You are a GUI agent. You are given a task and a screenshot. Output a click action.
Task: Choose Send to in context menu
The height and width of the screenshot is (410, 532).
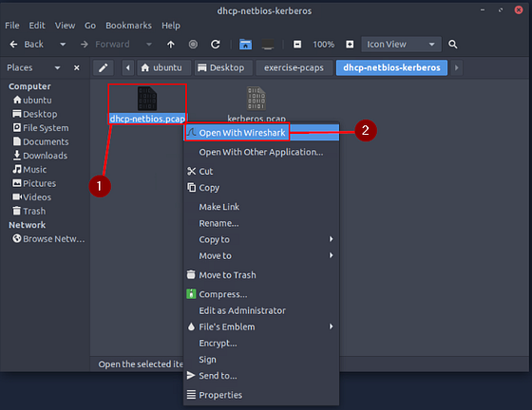(261, 376)
